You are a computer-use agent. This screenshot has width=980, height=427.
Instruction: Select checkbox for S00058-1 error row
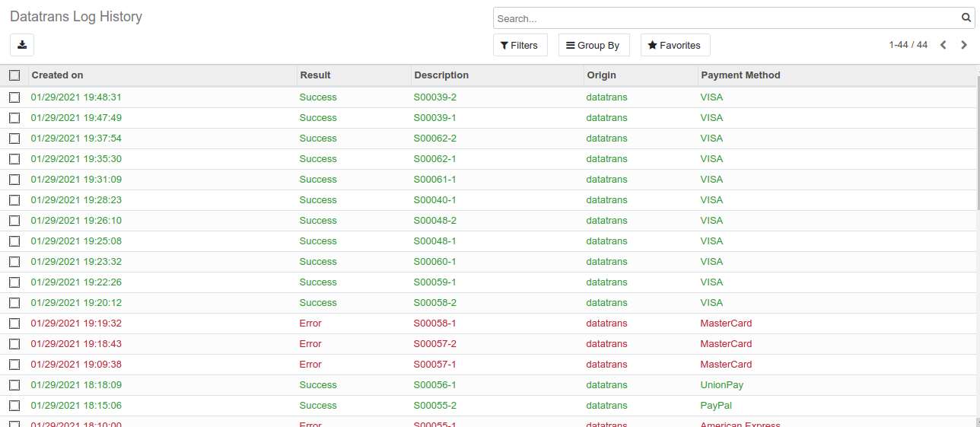pyautogui.click(x=14, y=323)
